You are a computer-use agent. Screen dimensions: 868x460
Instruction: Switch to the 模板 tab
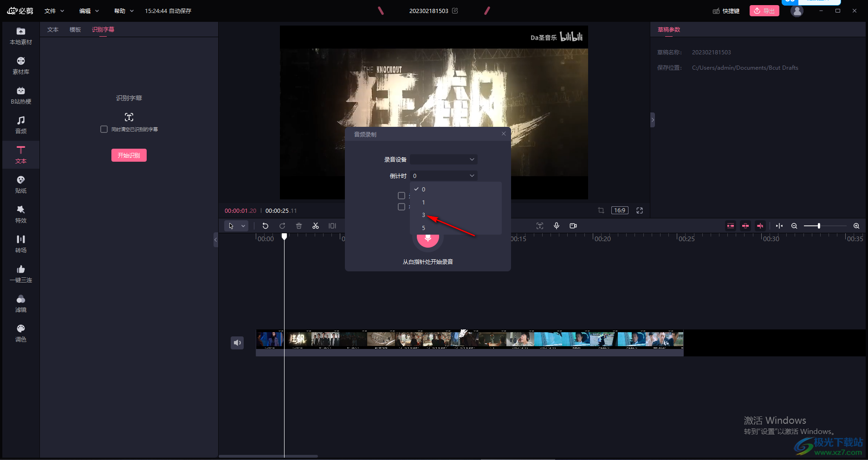(x=75, y=29)
